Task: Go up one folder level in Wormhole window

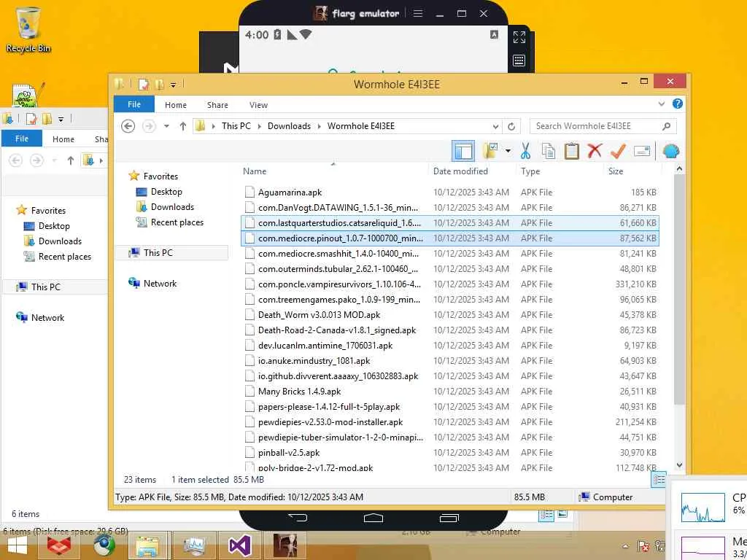Action: click(183, 126)
